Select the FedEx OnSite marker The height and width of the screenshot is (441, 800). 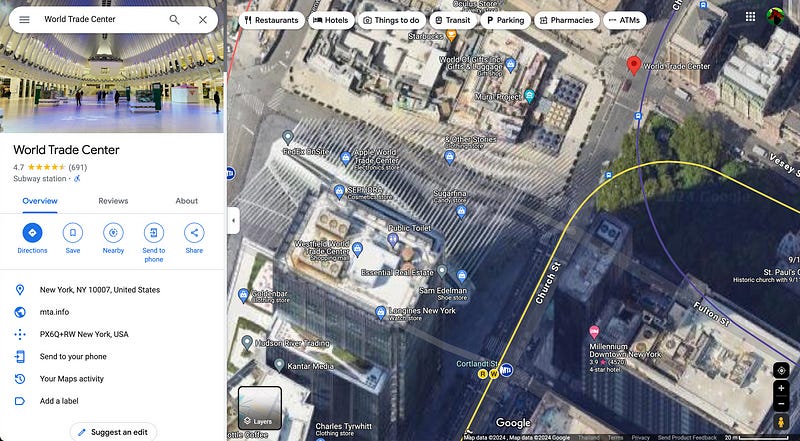(x=288, y=137)
